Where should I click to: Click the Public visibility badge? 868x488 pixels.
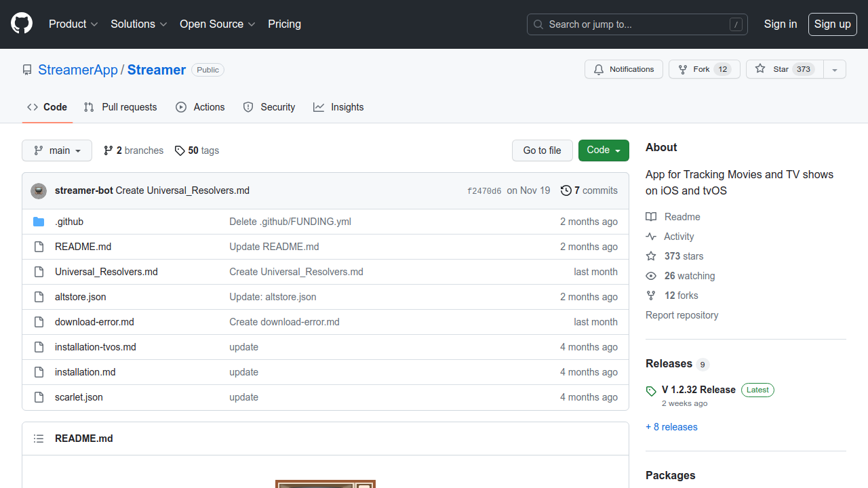point(208,70)
